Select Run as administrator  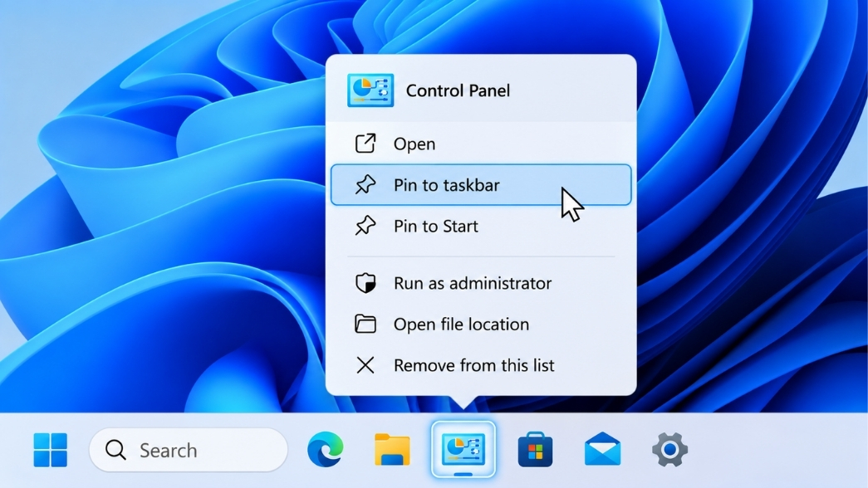480,283
